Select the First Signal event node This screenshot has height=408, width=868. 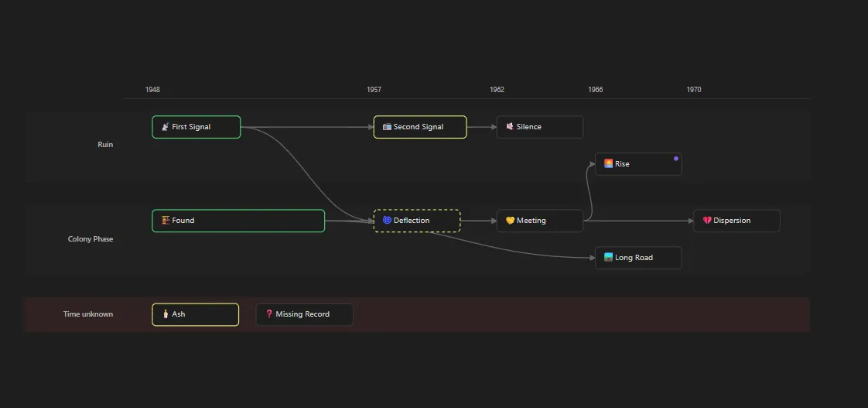196,127
